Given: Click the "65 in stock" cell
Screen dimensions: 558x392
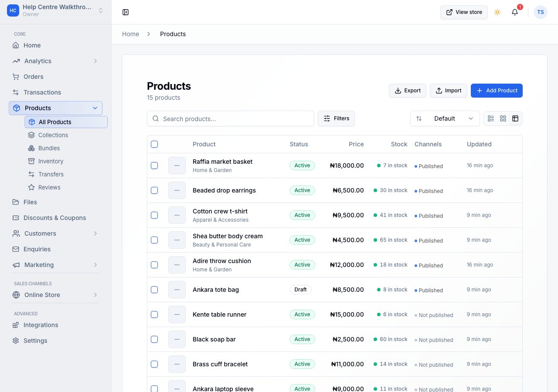Looking at the screenshot, I should point(391,240).
